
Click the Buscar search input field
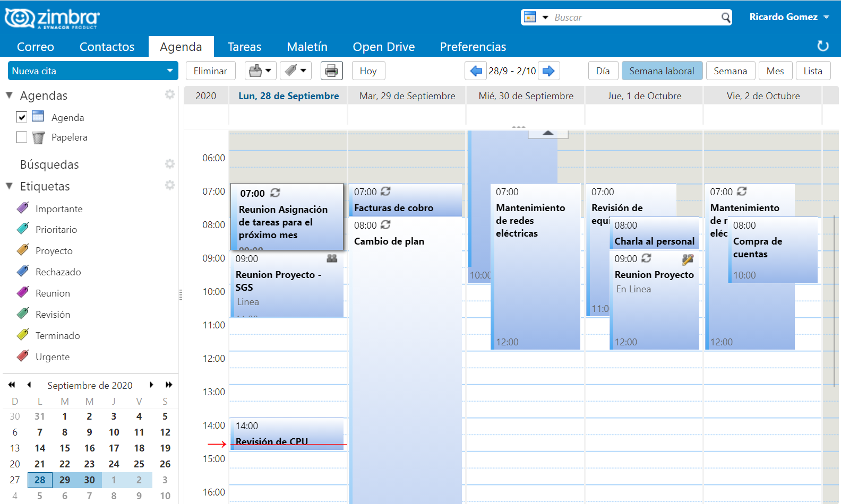point(634,18)
